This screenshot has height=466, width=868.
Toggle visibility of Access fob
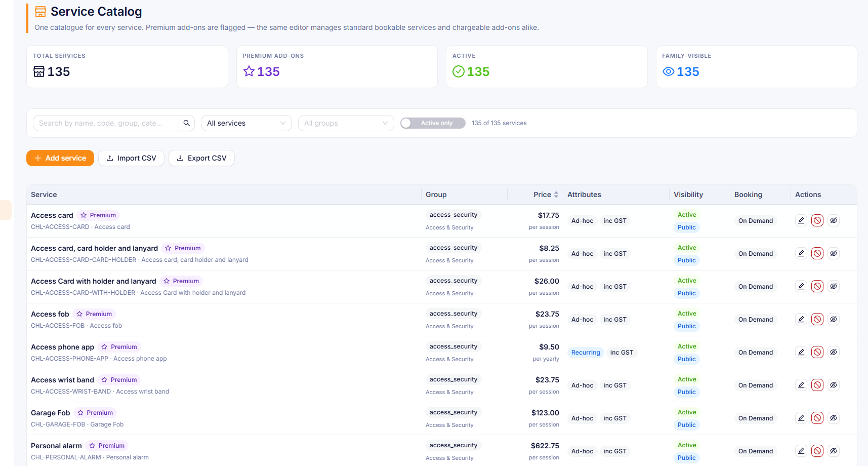834,319
